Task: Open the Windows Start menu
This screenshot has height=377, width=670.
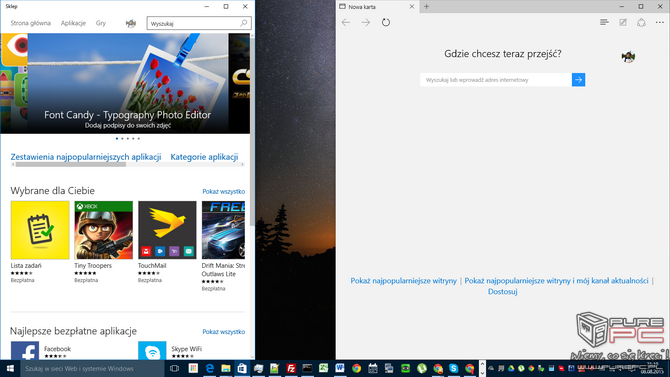Action: 10,368
